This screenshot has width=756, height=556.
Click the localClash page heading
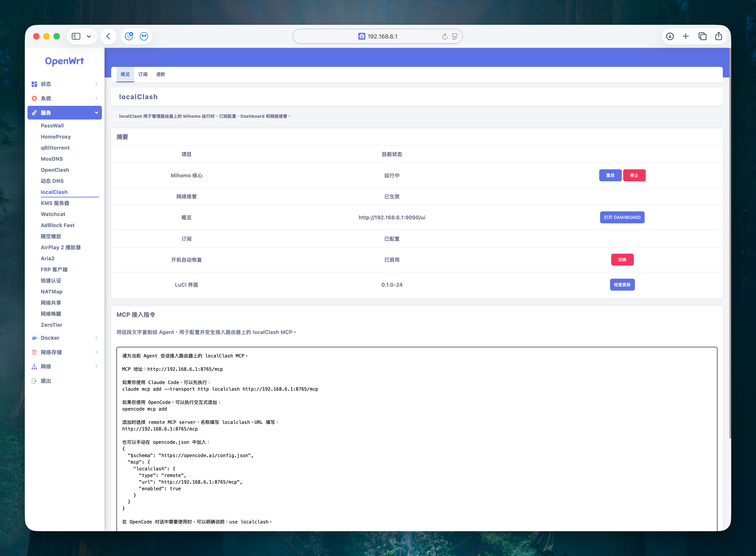coord(138,97)
